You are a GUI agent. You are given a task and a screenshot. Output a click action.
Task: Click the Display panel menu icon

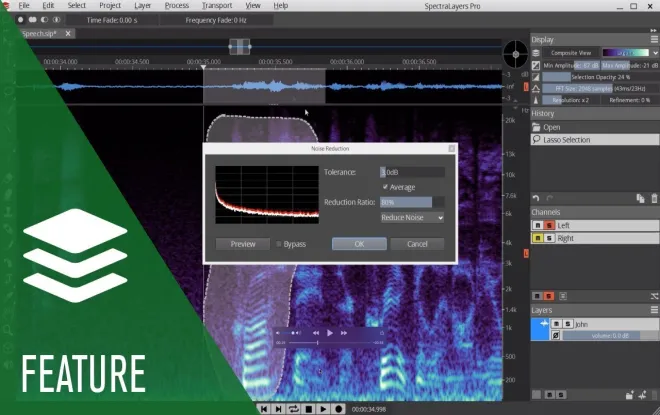pyautogui.click(x=654, y=39)
